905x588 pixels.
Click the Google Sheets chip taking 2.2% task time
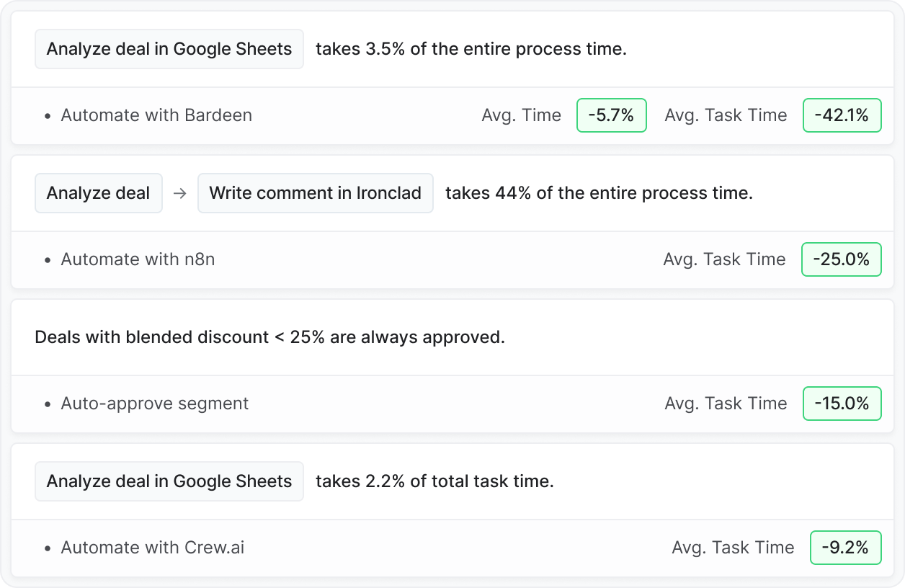169,481
